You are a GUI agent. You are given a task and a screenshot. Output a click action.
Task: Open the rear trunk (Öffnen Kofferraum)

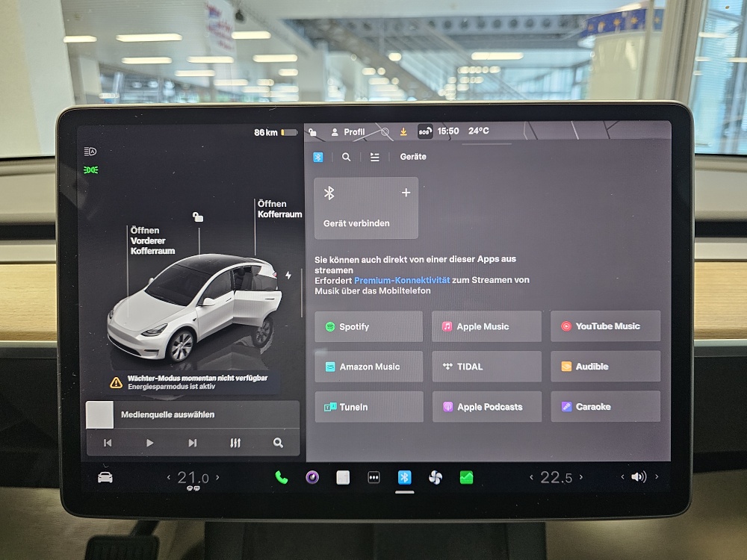[x=279, y=209]
